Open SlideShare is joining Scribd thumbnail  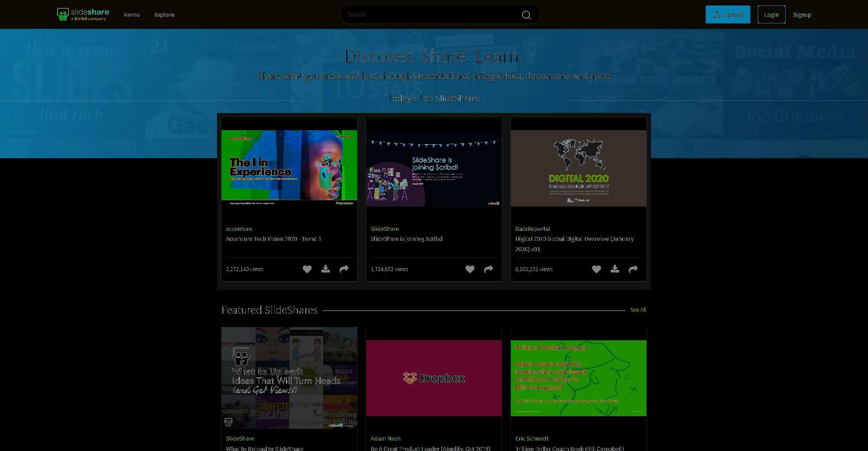[434, 168]
